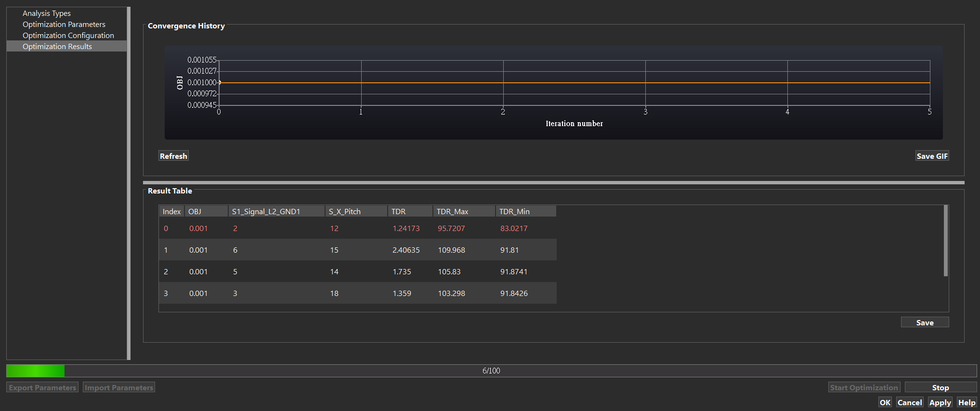Select Optimization Parameters in sidebar
This screenshot has width=980, height=411.
(x=64, y=25)
